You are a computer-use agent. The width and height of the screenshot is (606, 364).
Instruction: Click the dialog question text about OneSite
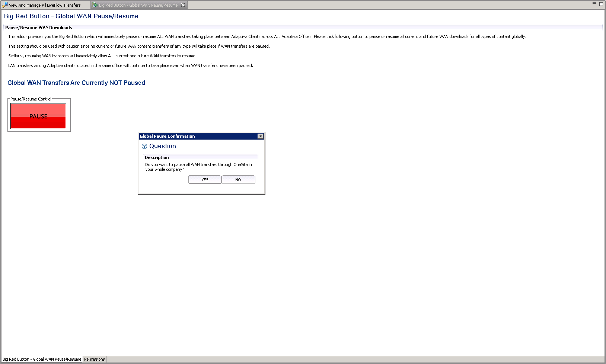198,167
